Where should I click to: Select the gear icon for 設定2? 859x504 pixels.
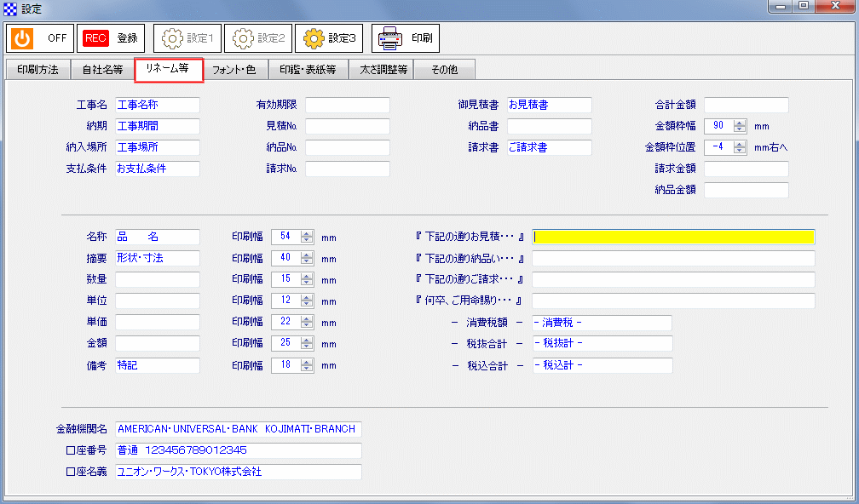click(x=244, y=37)
